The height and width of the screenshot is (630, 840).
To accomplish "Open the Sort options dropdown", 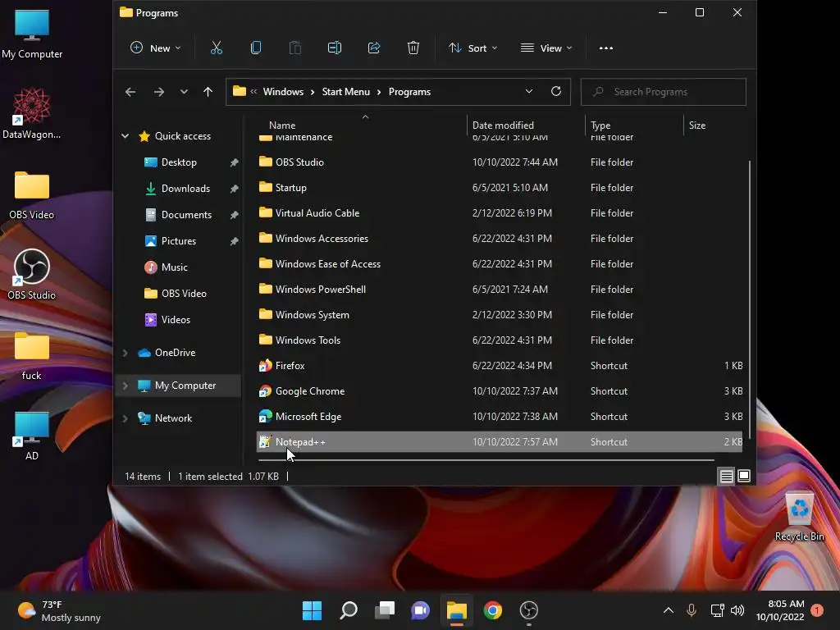I will point(473,48).
